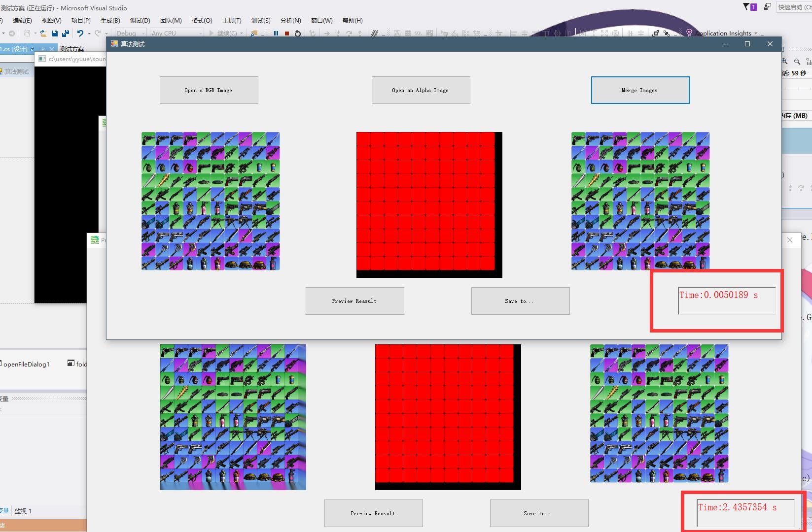Open the Debug configuration dropdown
The width and height of the screenshot is (812, 532).
pyautogui.click(x=131, y=33)
